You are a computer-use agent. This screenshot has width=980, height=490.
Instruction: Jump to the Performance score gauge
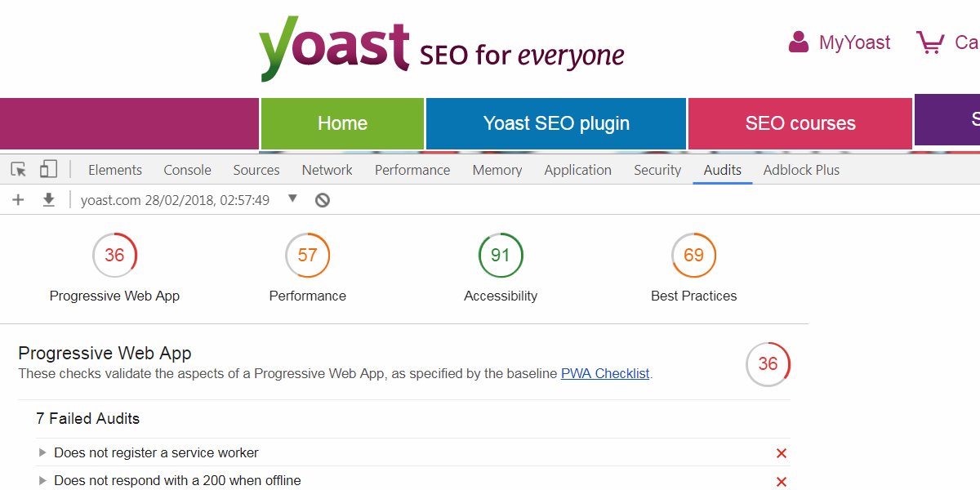point(307,256)
